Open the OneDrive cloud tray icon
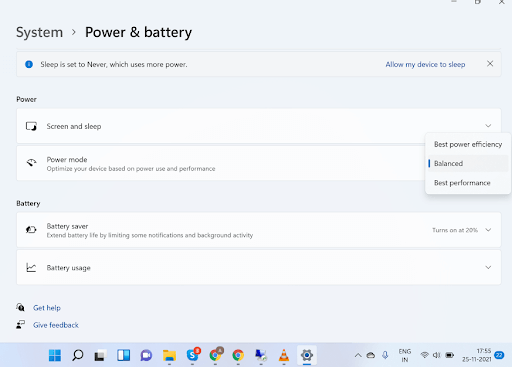The height and width of the screenshot is (367, 512). tap(371, 355)
